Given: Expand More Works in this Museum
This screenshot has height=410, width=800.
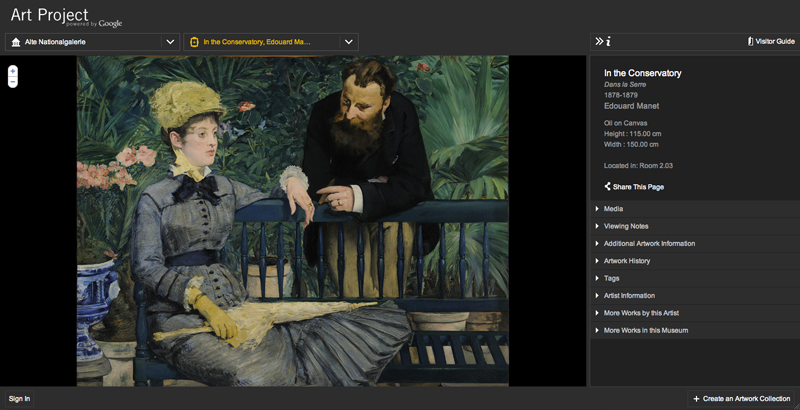Looking at the screenshot, I should tap(645, 330).
